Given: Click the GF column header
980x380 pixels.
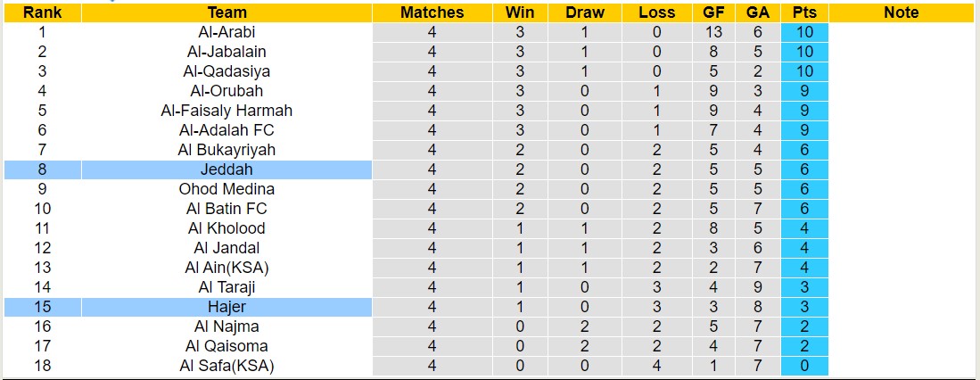Looking at the screenshot, I should click(713, 12).
